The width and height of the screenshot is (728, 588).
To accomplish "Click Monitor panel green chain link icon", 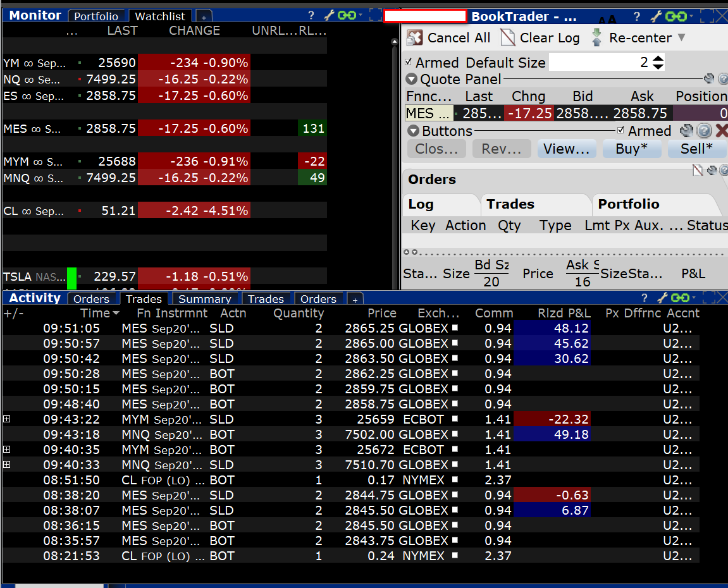I will pos(347,16).
